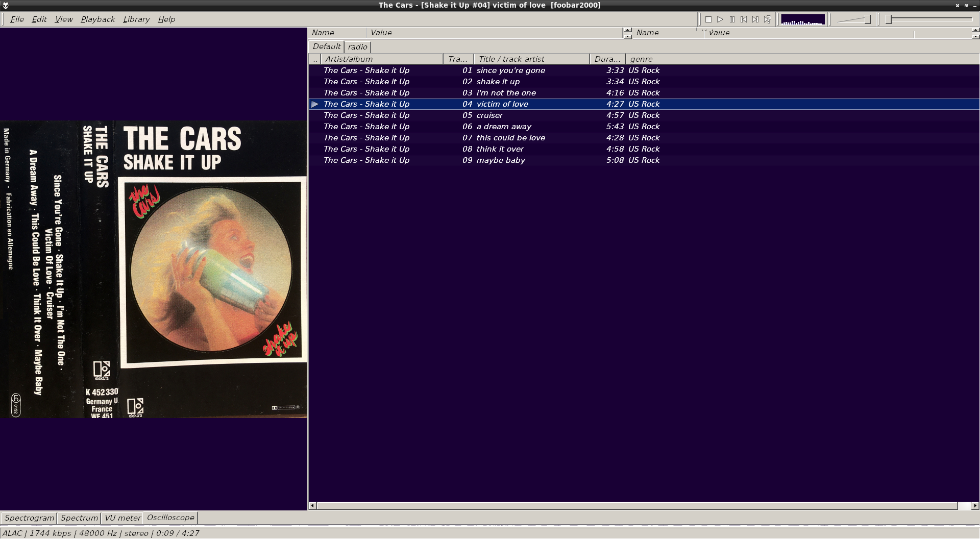The image size is (980, 539).
Task: Open the View menu
Action: (x=64, y=19)
